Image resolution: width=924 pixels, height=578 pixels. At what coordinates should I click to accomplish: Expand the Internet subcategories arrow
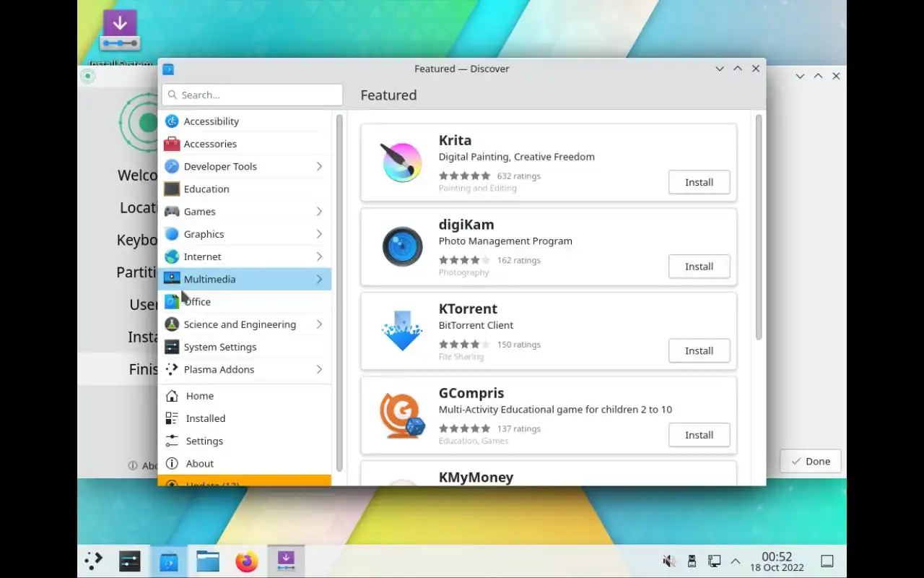coord(319,256)
